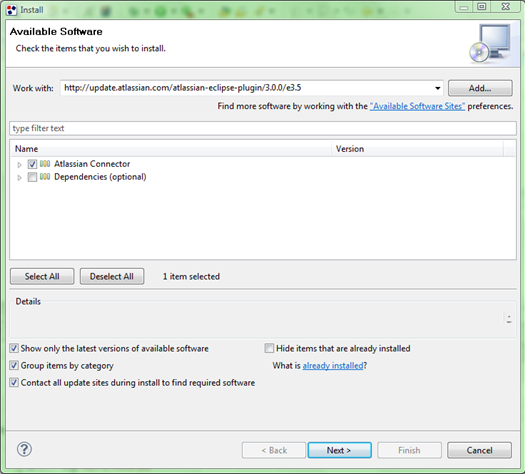
Task: Click the Dependencies (optional) category icon
Action: tap(45, 176)
